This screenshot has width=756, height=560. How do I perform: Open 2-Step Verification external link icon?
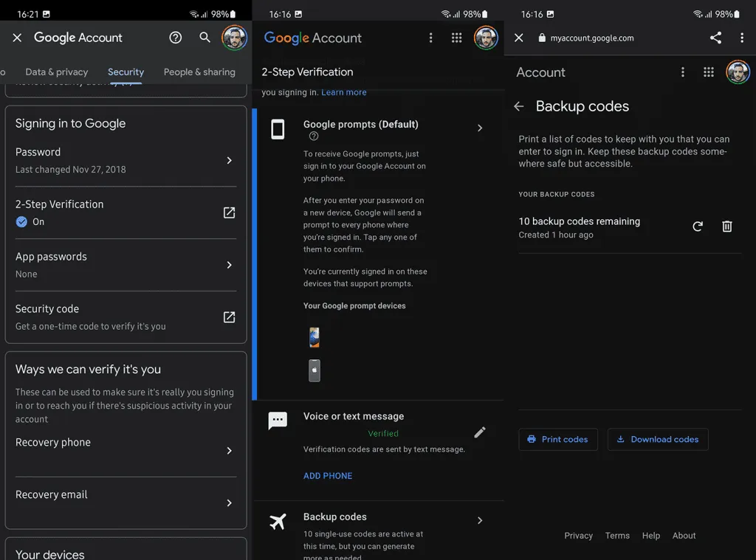click(230, 212)
